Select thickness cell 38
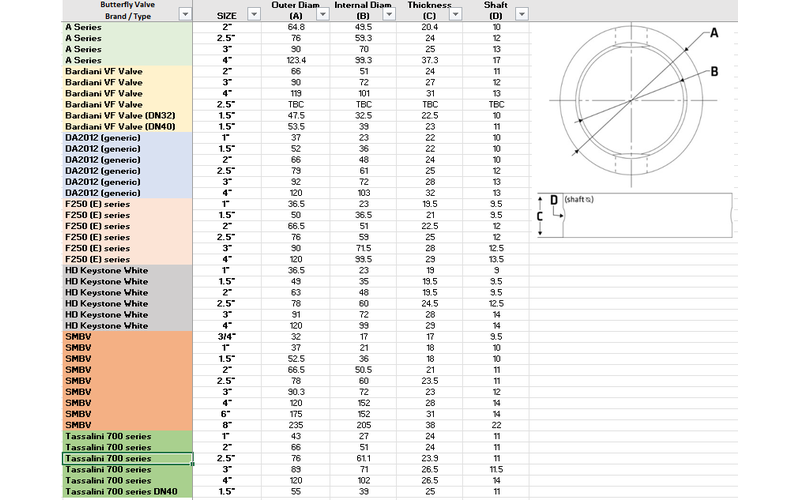800x500 pixels. [x=430, y=425]
